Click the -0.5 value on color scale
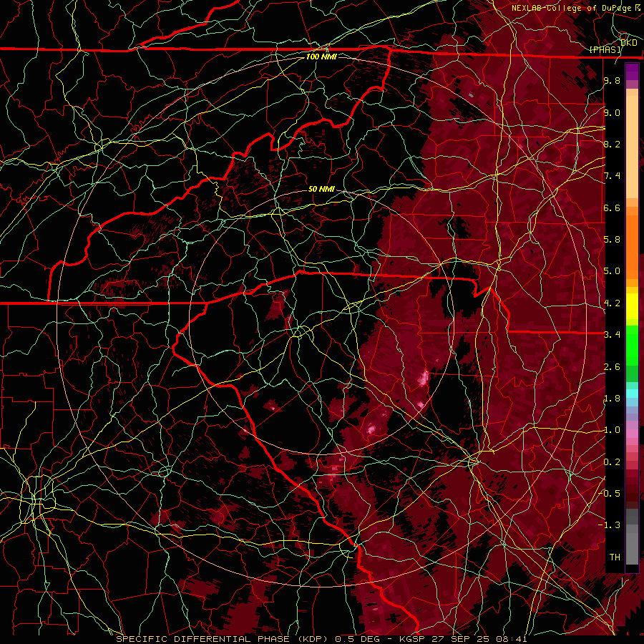The width and height of the screenshot is (644, 644). tap(609, 494)
